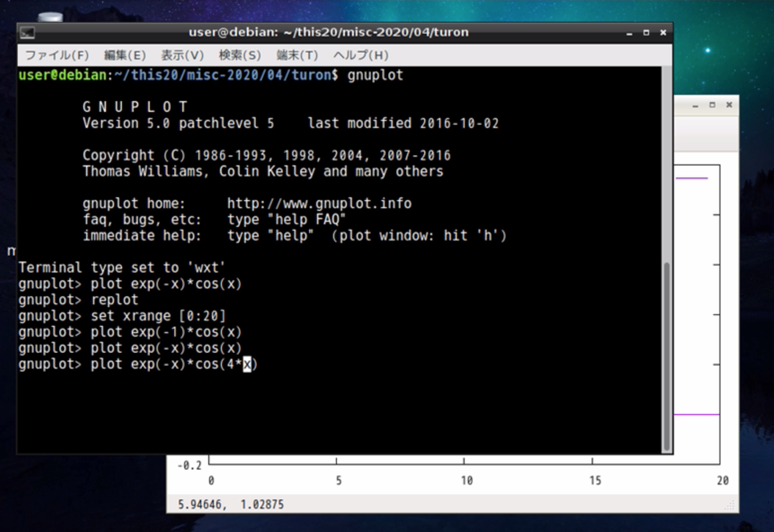
Task: Open the 編集(E) menu
Action: (x=124, y=55)
